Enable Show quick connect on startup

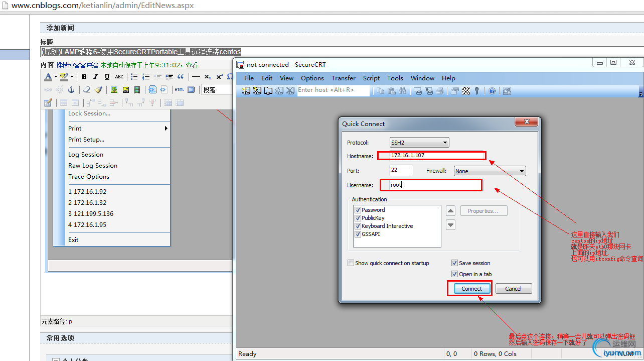coord(351,263)
